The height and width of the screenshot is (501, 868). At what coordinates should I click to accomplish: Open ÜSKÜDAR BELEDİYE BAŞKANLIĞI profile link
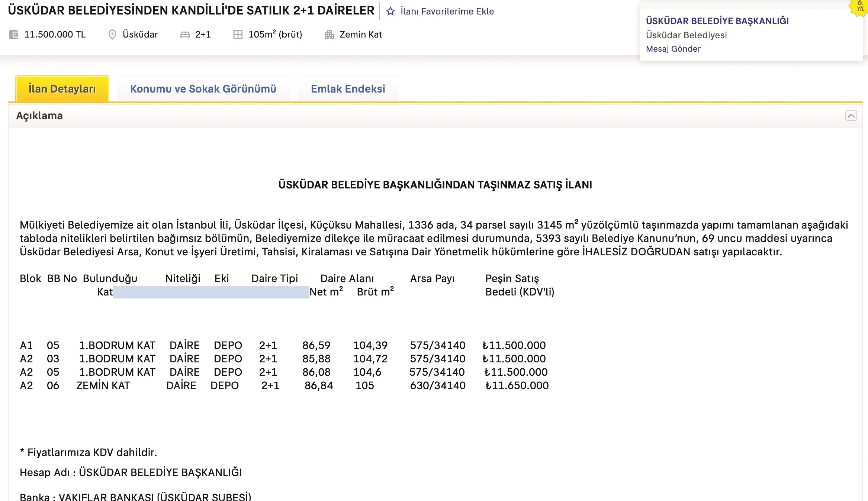tap(717, 21)
